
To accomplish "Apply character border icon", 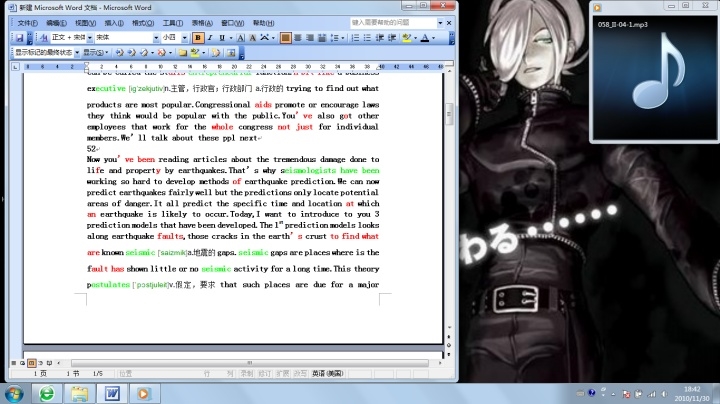I will pyautogui.click(x=241, y=38).
